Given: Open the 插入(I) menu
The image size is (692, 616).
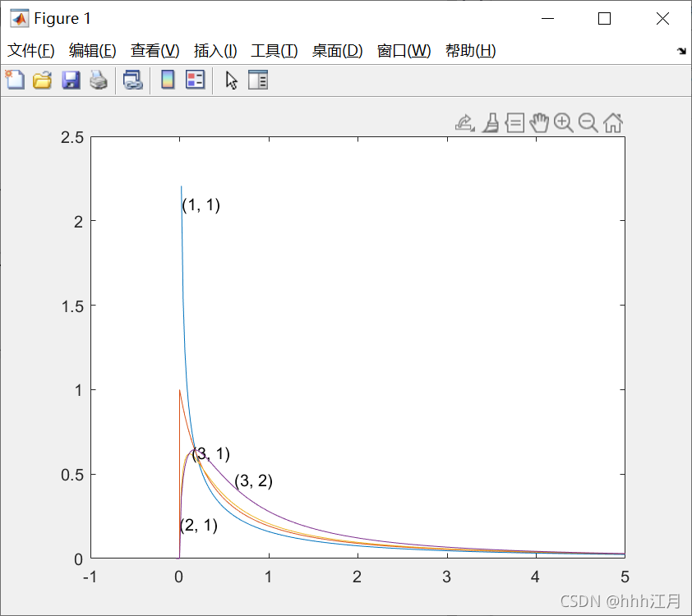Looking at the screenshot, I should 215,51.
